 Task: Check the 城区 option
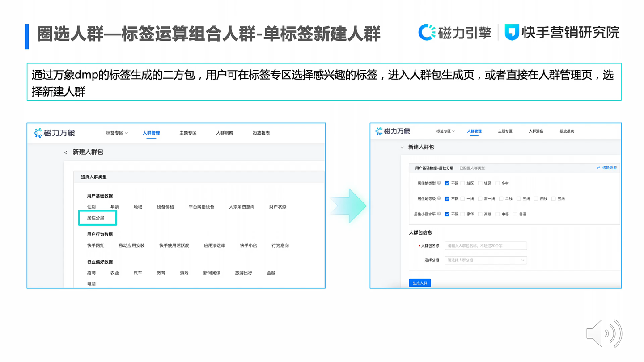(x=463, y=183)
